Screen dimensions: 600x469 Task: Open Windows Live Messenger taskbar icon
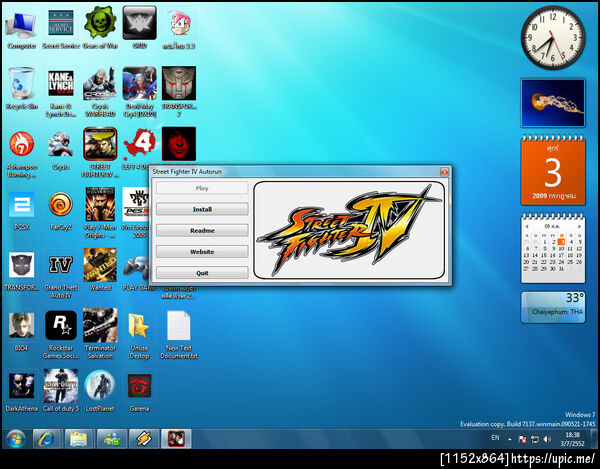(x=111, y=439)
